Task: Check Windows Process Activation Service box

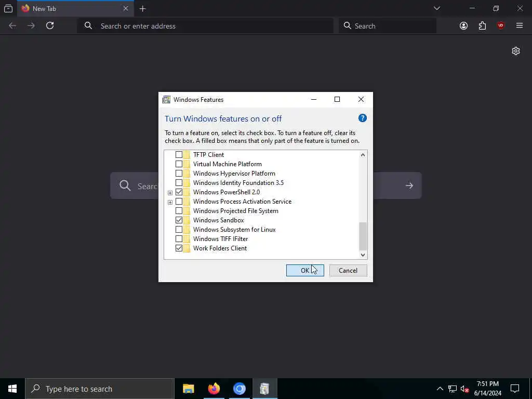Action: (179, 202)
